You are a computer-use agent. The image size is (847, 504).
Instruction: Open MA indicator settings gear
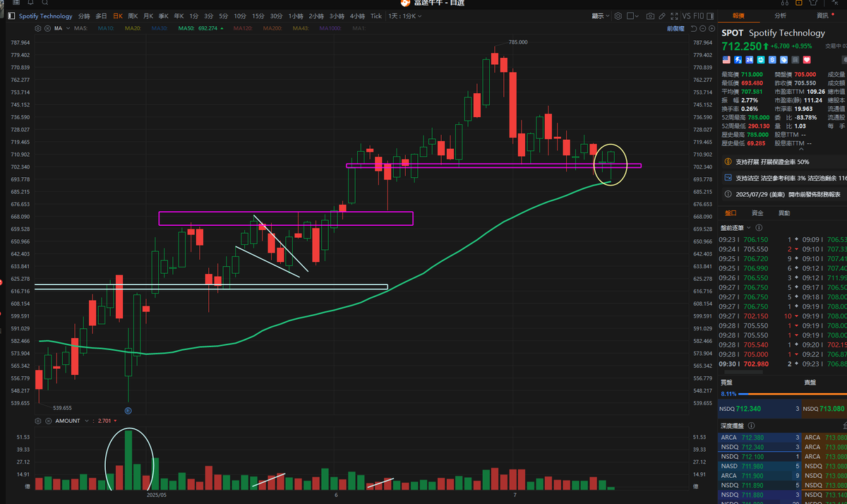37,28
